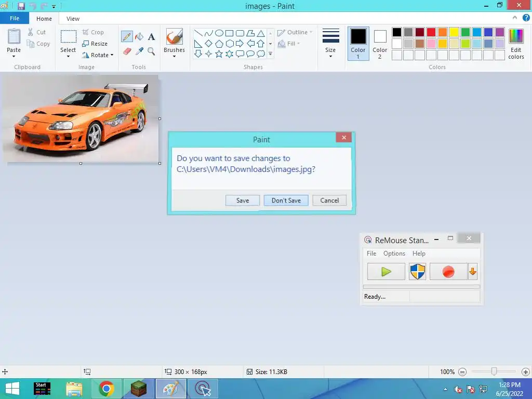532x399 pixels.
Task: Click the Paste clipboard icon
Action: (x=14, y=36)
